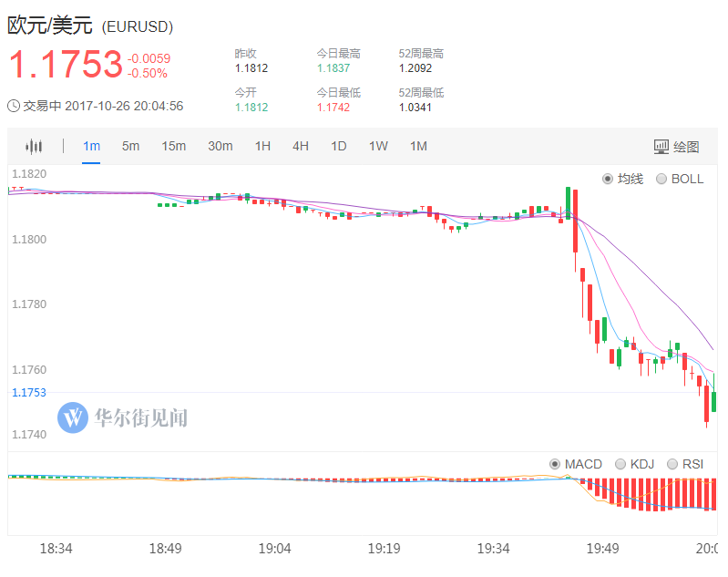Enable the BOLL indicator radio button
Viewport: 728px width, 577px height.
click(x=661, y=179)
